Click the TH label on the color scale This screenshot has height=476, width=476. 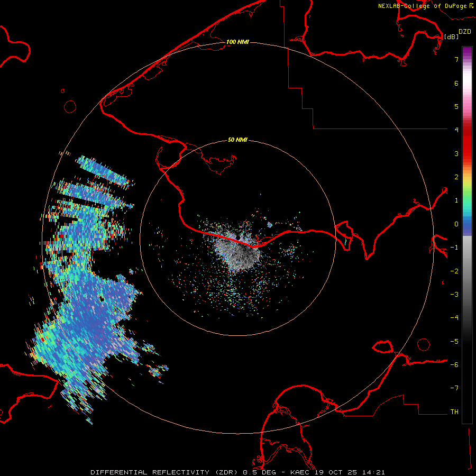(454, 411)
